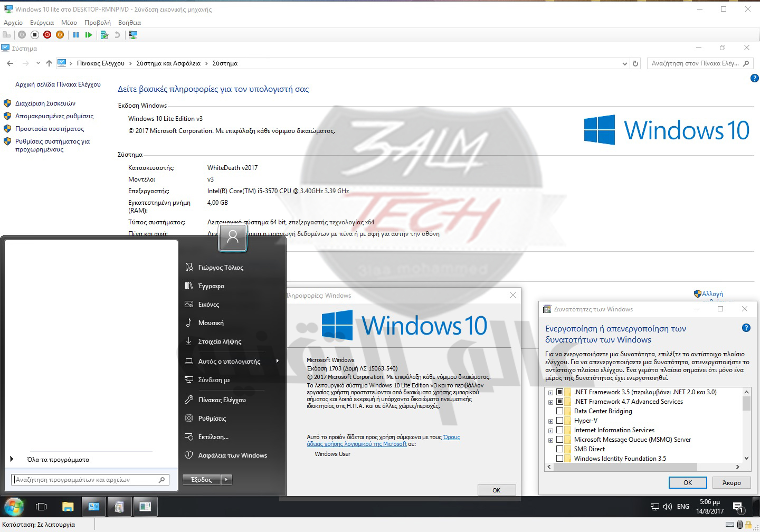760x532 pixels.
Task: Click OK in the Windows Features dialog
Action: [688, 482]
